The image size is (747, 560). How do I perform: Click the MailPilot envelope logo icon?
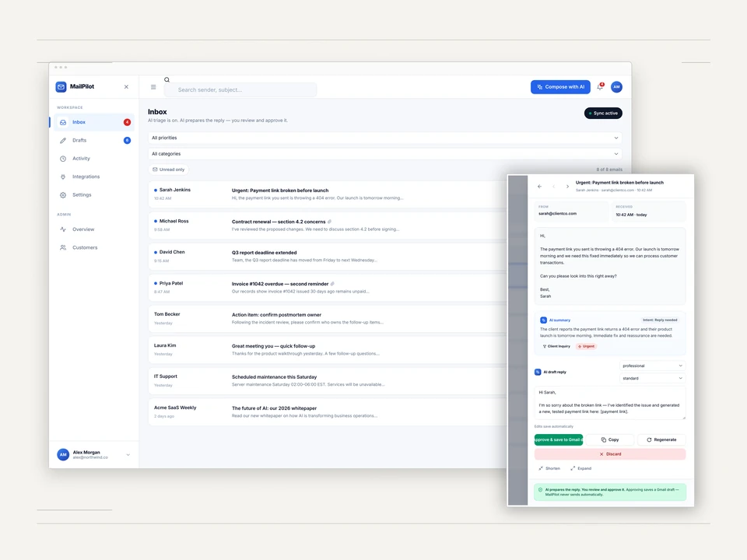[61, 86]
